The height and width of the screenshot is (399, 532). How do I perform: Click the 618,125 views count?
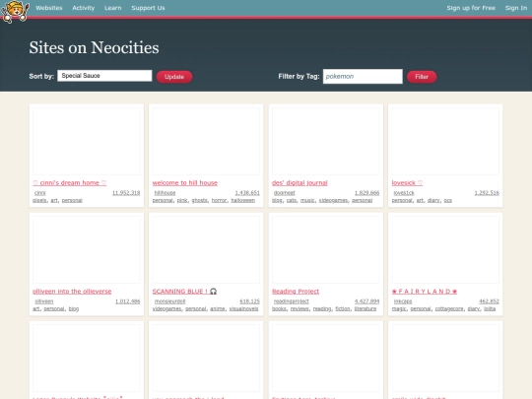[x=249, y=300]
